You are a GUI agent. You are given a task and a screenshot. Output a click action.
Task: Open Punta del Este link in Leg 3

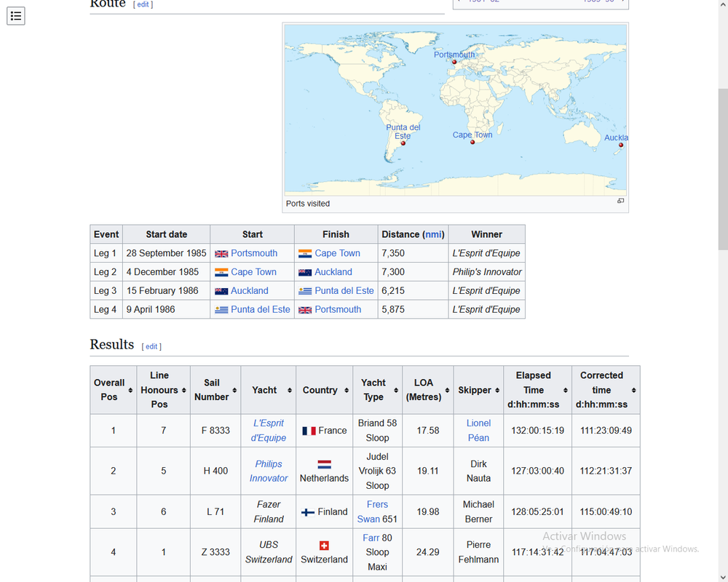click(x=344, y=290)
